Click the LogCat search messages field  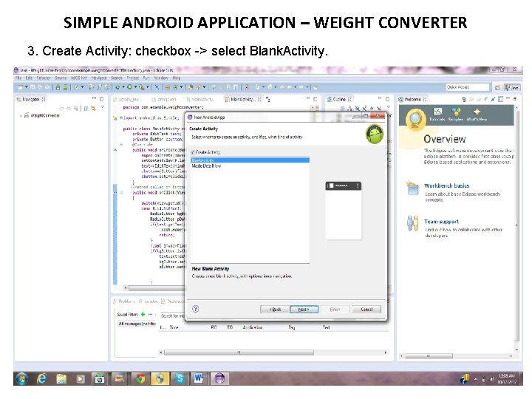[x=173, y=316]
